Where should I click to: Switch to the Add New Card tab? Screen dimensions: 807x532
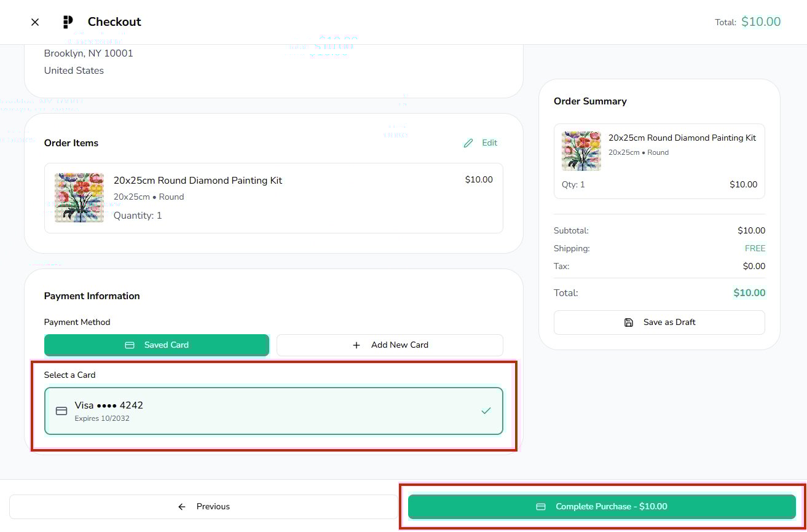390,345
